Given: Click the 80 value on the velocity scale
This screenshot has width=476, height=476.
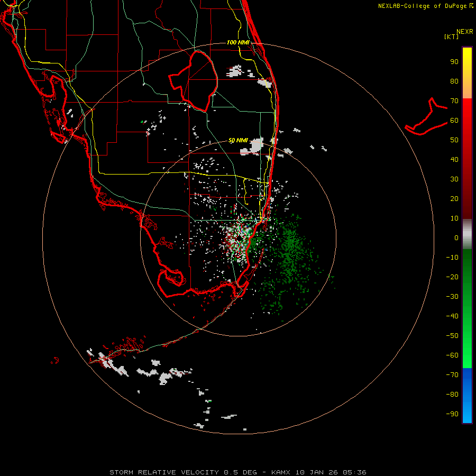Looking at the screenshot, I should (x=454, y=81).
